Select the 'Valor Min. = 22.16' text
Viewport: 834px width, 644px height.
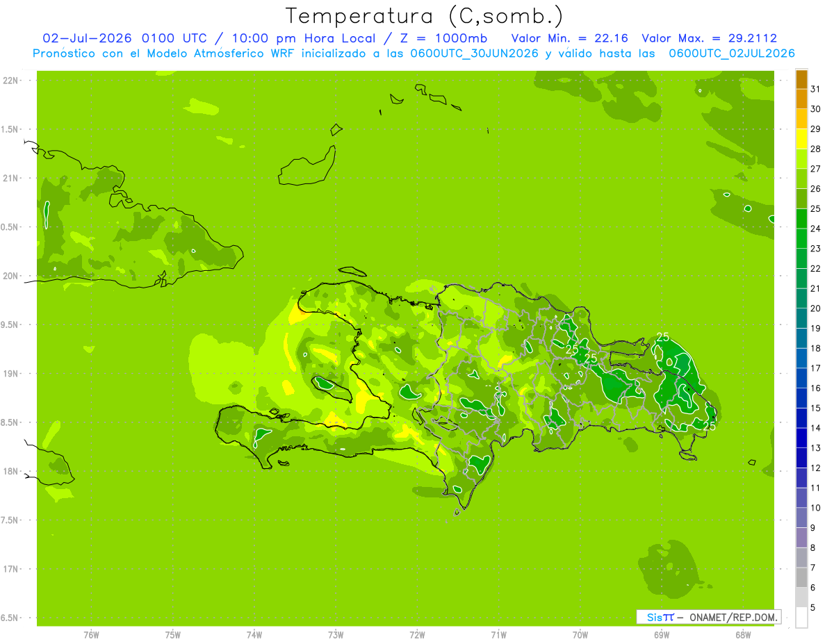click(x=569, y=38)
